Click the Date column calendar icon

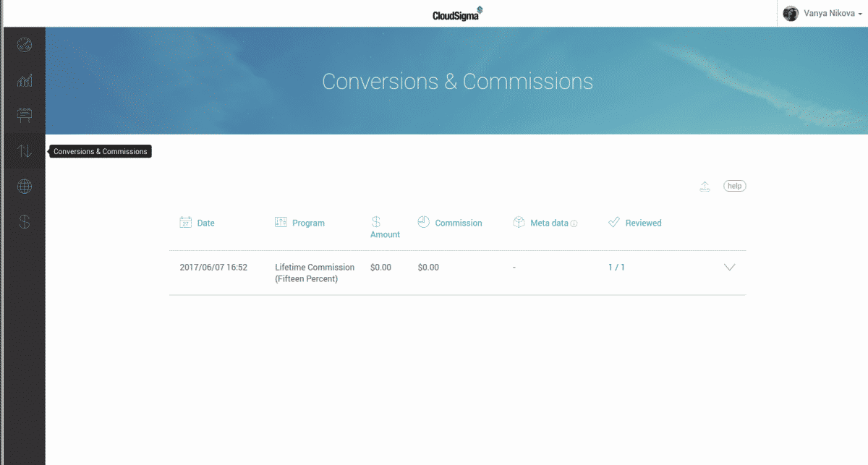tap(186, 223)
